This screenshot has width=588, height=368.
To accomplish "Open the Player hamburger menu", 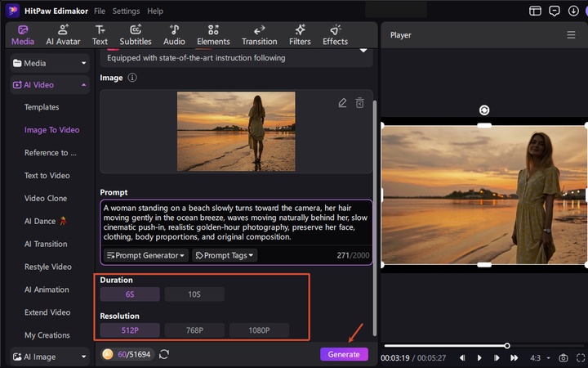I will (571, 35).
